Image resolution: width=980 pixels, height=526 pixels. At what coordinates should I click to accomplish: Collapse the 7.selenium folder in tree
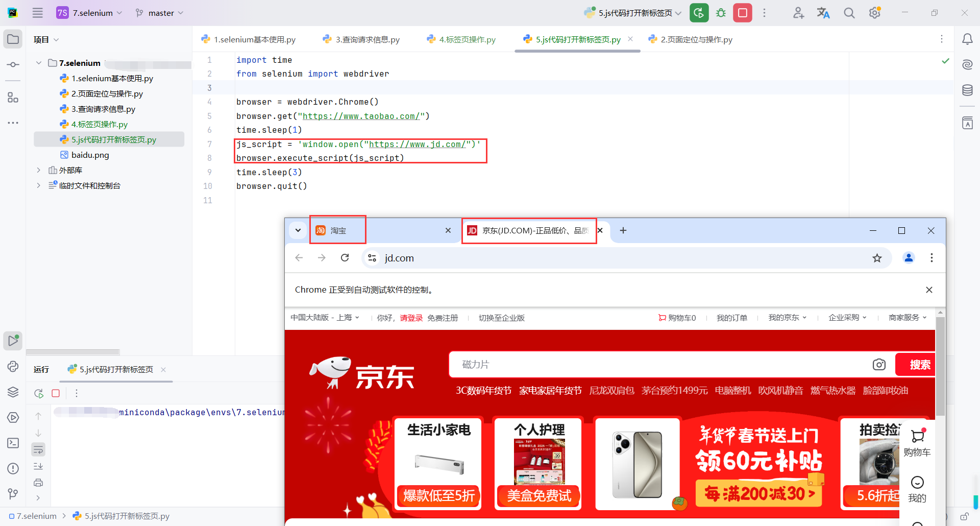(x=39, y=63)
